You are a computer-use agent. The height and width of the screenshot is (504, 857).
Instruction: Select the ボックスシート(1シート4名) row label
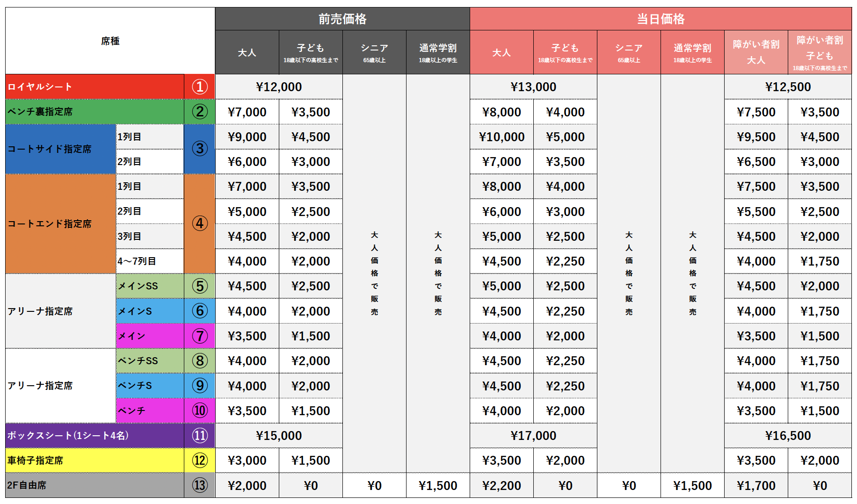coord(94,436)
